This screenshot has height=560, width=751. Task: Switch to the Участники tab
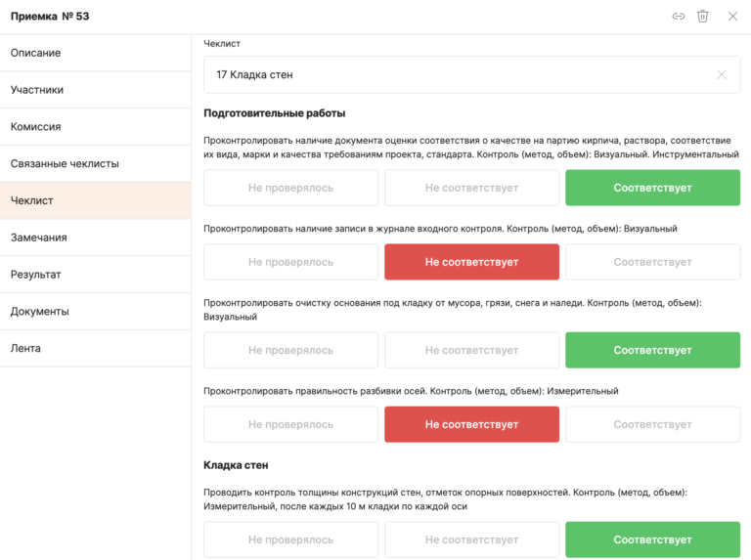click(x=95, y=90)
